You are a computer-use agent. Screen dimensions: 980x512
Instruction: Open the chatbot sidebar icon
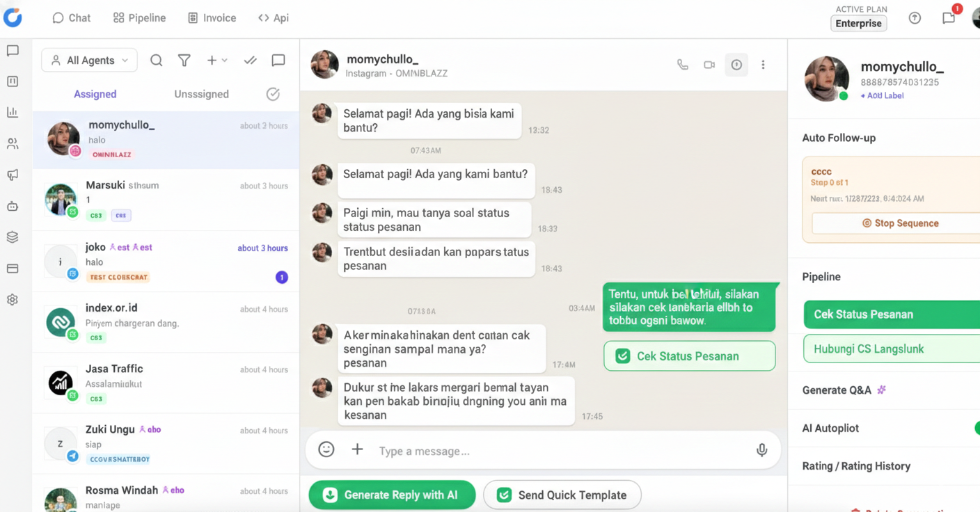pyautogui.click(x=13, y=206)
